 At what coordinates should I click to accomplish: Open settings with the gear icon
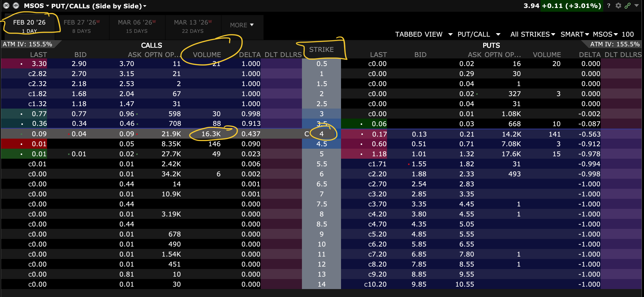tap(618, 6)
